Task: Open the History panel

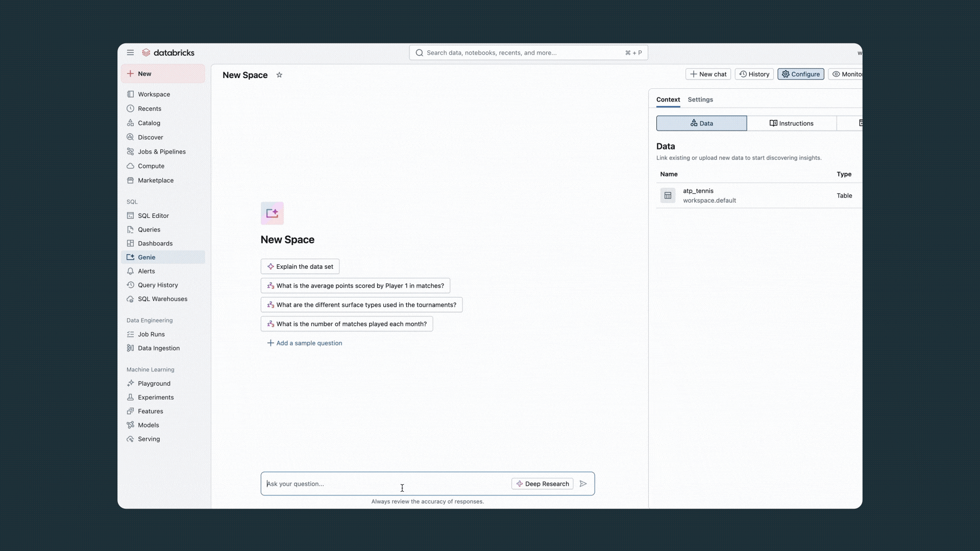Action: (754, 74)
